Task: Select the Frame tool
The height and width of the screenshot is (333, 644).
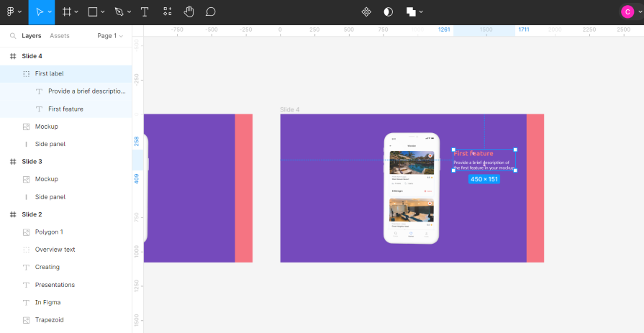Action: 67,12
